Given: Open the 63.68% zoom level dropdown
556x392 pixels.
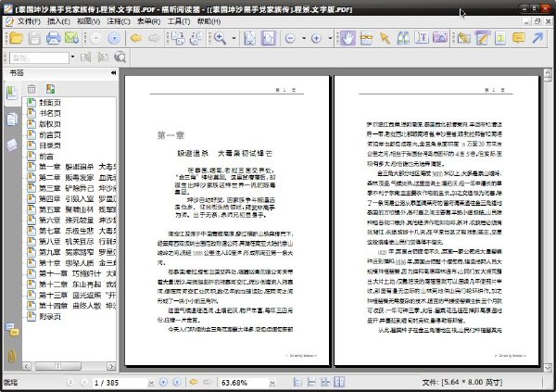Looking at the screenshot, I should point(272,383).
